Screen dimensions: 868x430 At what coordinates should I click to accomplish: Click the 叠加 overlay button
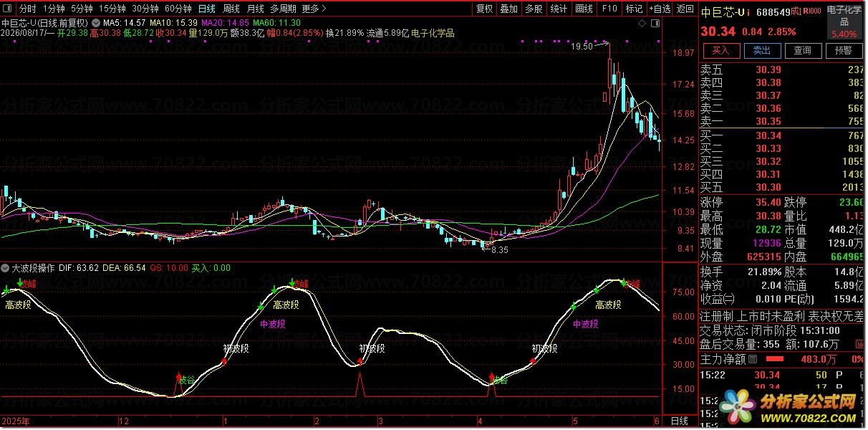point(508,9)
